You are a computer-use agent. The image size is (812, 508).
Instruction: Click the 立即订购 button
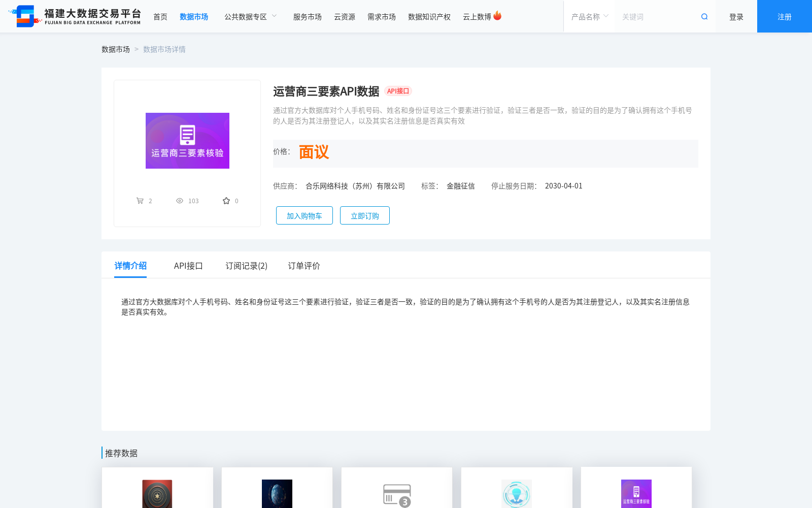coord(365,215)
